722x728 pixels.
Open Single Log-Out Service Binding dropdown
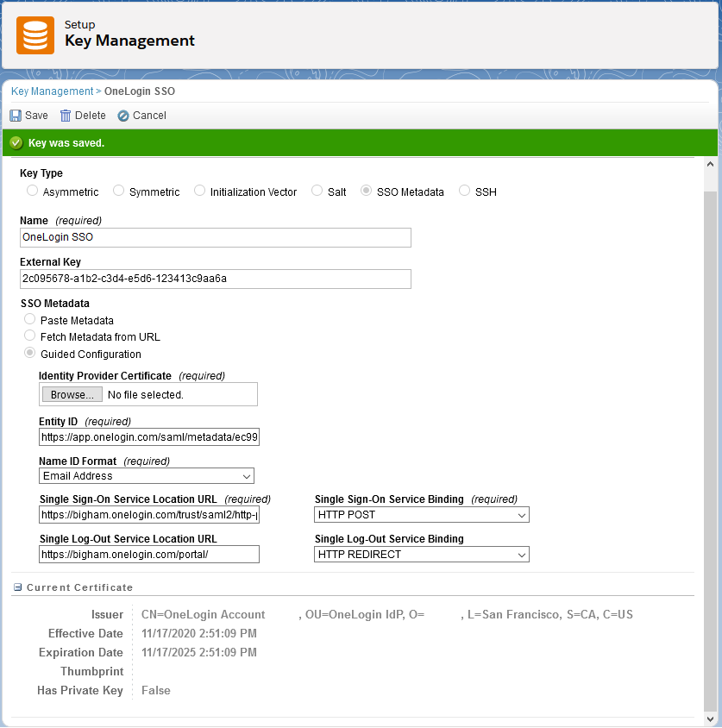(x=422, y=555)
